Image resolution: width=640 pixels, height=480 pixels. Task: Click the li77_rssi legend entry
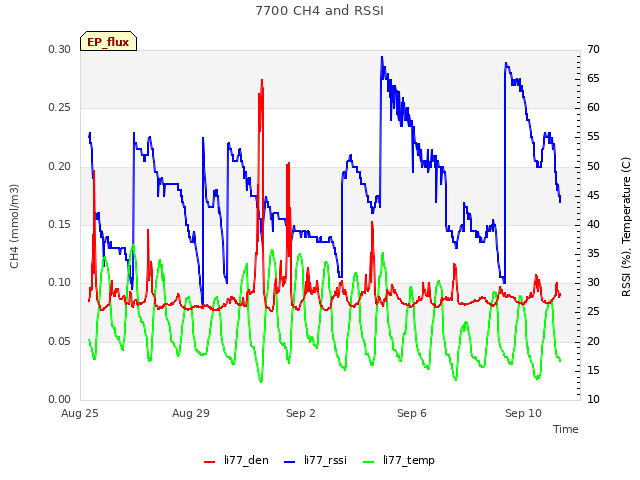tap(315, 460)
